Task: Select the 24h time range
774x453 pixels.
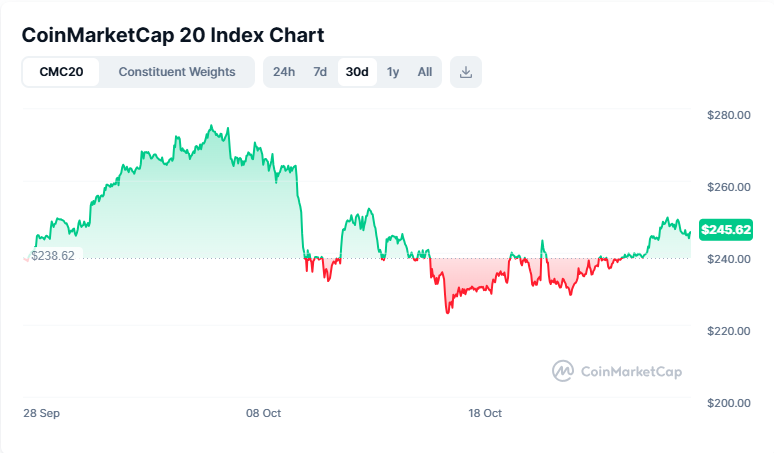Action: (284, 72)
